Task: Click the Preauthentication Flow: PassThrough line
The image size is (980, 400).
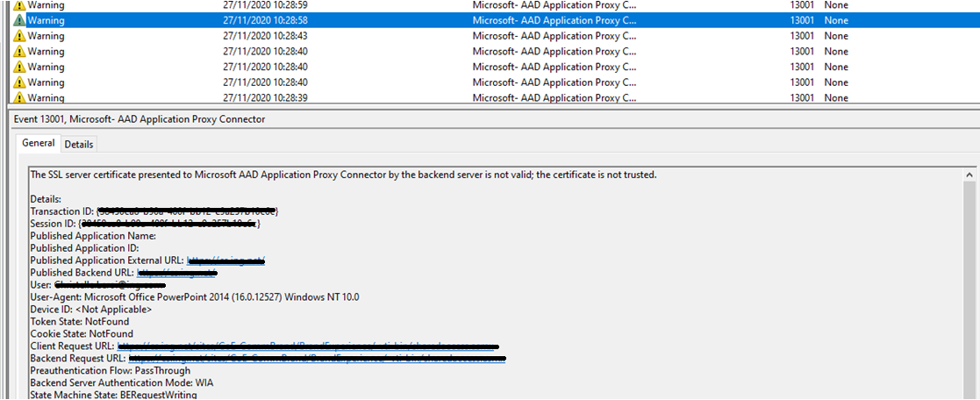Action: coord(110,371)
